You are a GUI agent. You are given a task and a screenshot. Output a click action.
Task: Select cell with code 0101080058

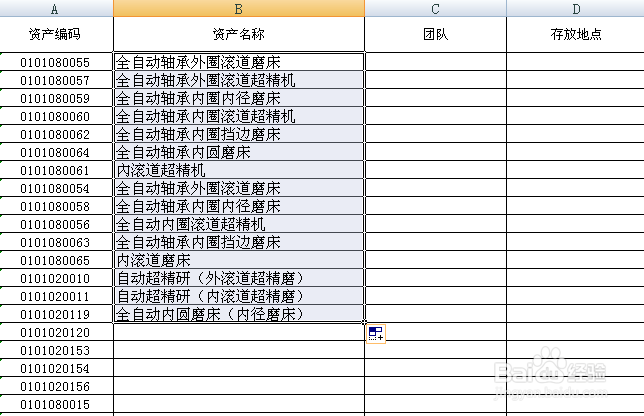click(x=56, y=206)
